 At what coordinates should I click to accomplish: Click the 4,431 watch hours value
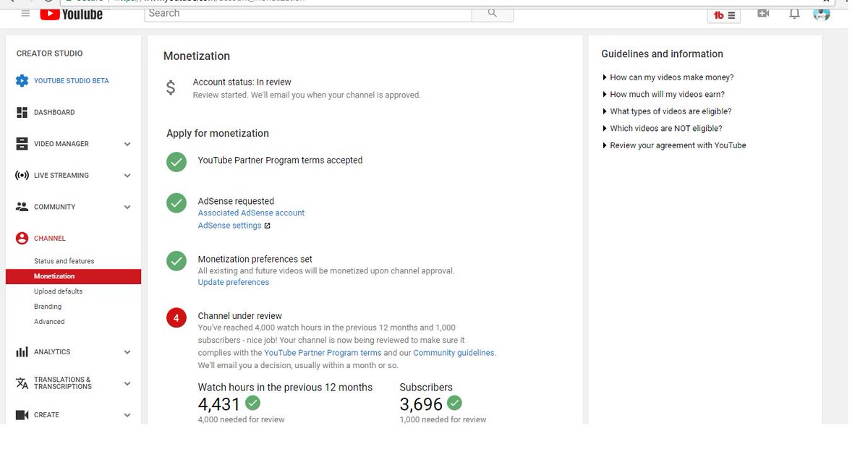pos(219,404)
